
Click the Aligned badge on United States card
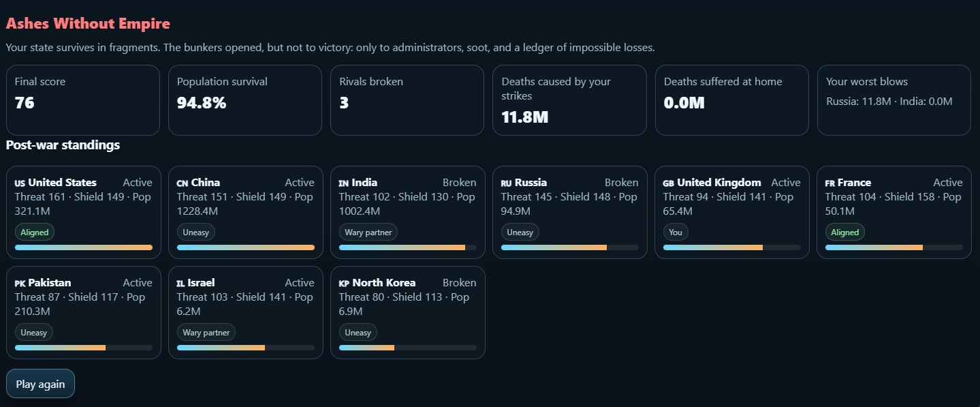(x=34, y=232)
